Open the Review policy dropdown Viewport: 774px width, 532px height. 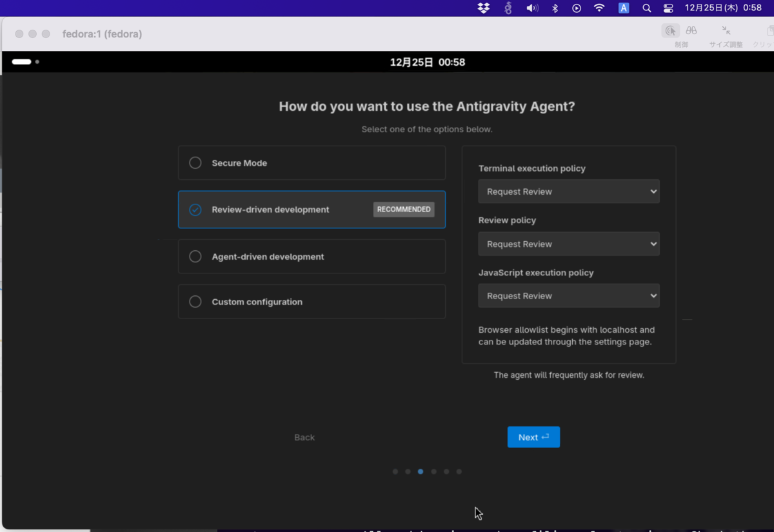(x=569, y=244)
